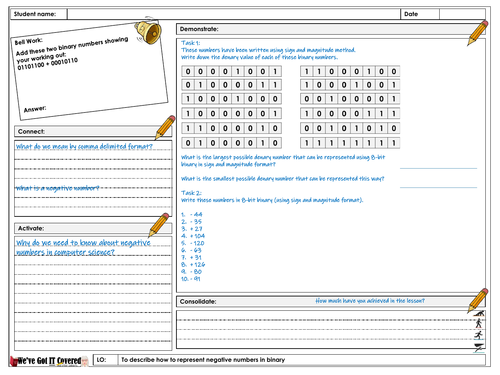Click the 'What is a negative number?' question
The image size is (500, 375).
pyautogui.click(x=57, y=188)
